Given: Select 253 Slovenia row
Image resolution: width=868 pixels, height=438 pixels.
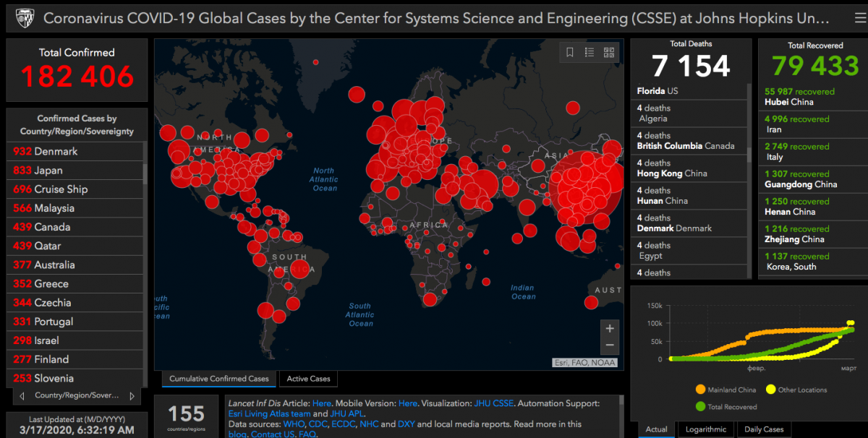Looking at the screenshot, I should pos(76,378).
